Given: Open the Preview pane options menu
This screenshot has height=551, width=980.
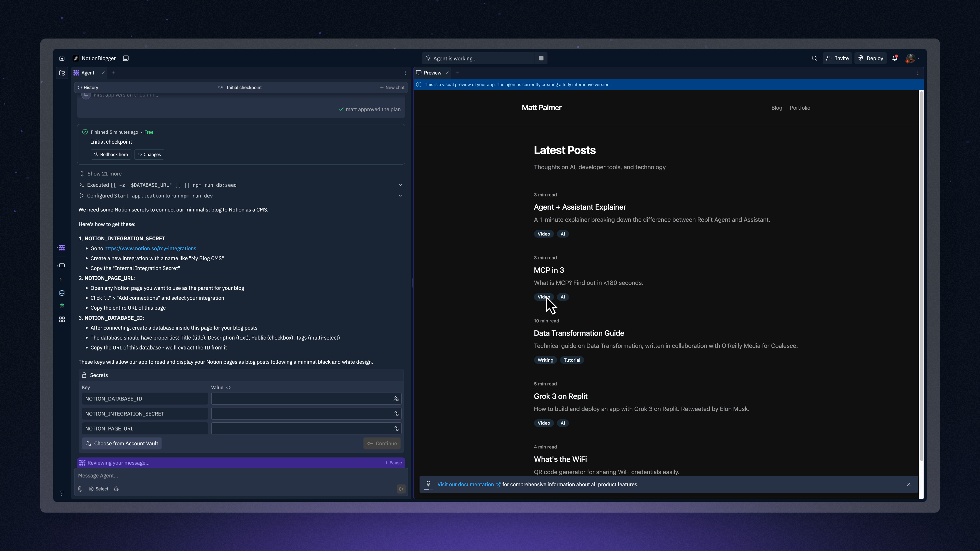Looking at the screenshot, I should coord(918,73).
